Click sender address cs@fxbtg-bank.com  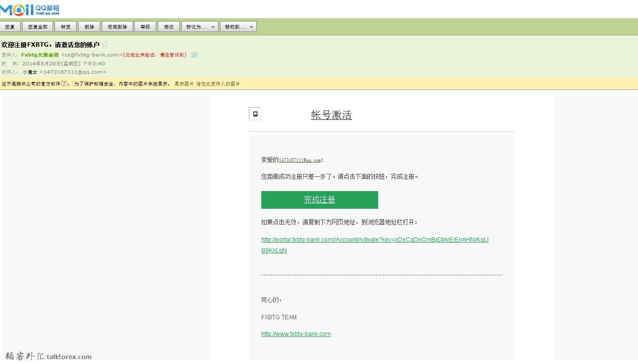(92, 55)
